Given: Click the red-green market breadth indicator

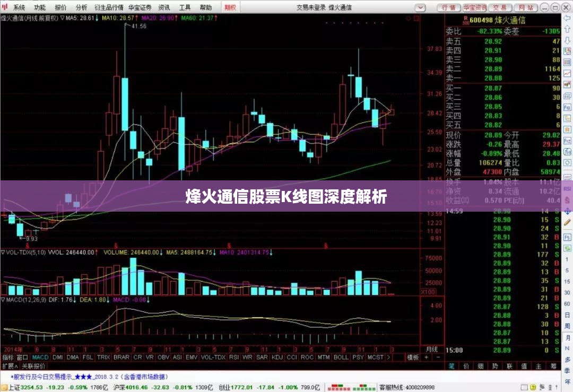Looking at the screenshot, I should point(351,387).
